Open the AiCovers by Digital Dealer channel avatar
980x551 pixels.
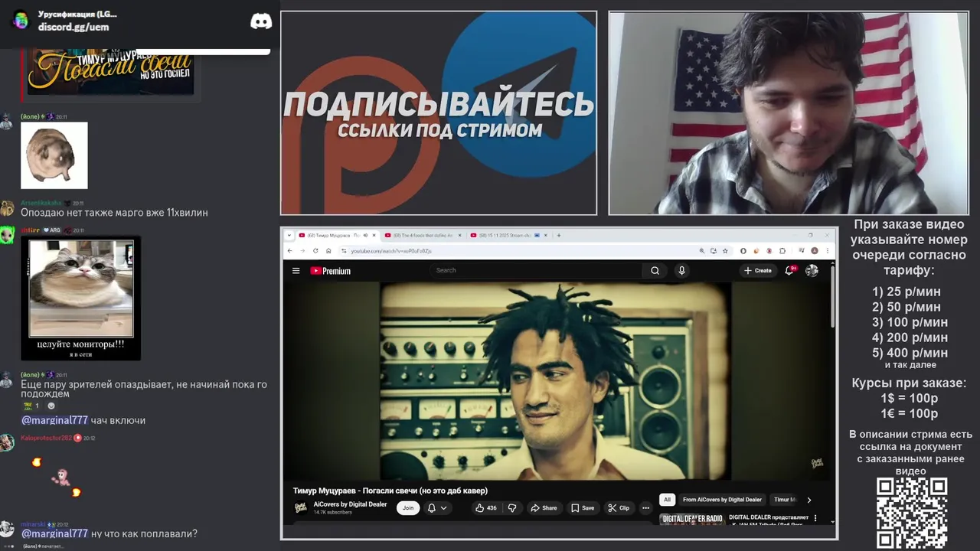click(301, 507)
